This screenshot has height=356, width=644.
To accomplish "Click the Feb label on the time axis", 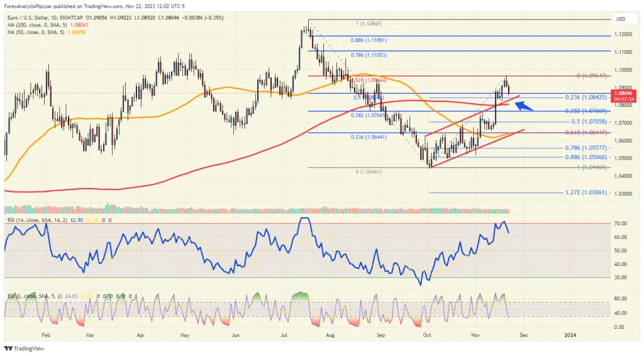I will 46,335.
